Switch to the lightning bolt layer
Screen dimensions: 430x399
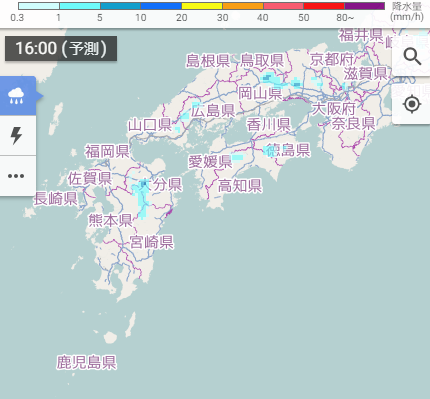(x=16, y=136)
